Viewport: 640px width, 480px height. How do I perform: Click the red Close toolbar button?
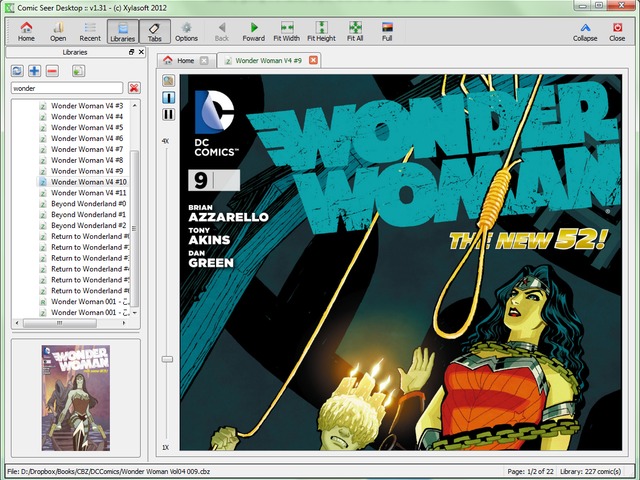(617, 31)
